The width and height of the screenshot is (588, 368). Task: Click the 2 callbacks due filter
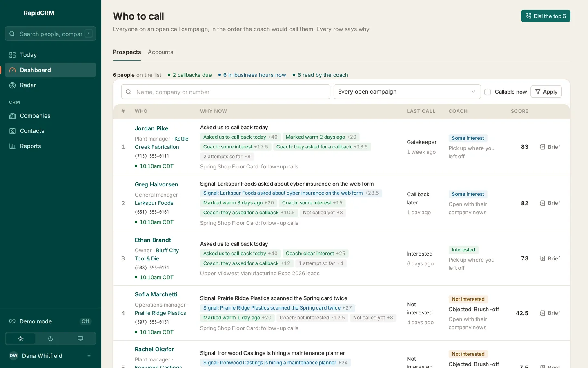point(190,75)
